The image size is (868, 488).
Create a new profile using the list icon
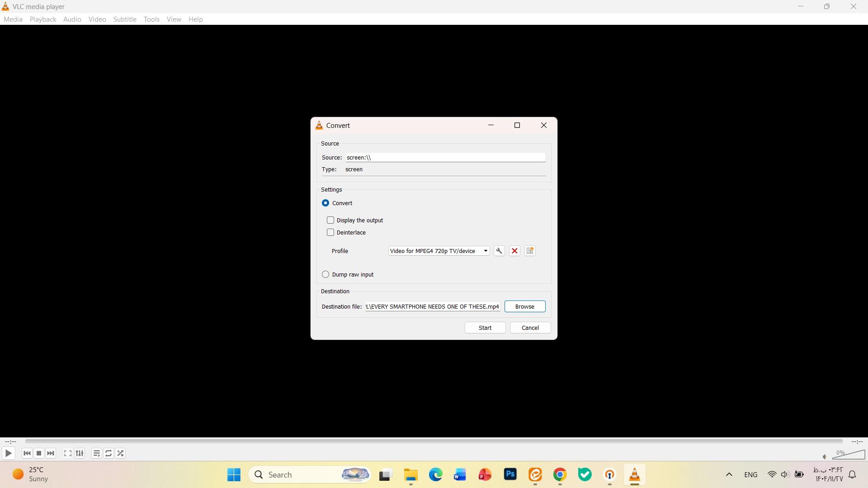[530, 251]
